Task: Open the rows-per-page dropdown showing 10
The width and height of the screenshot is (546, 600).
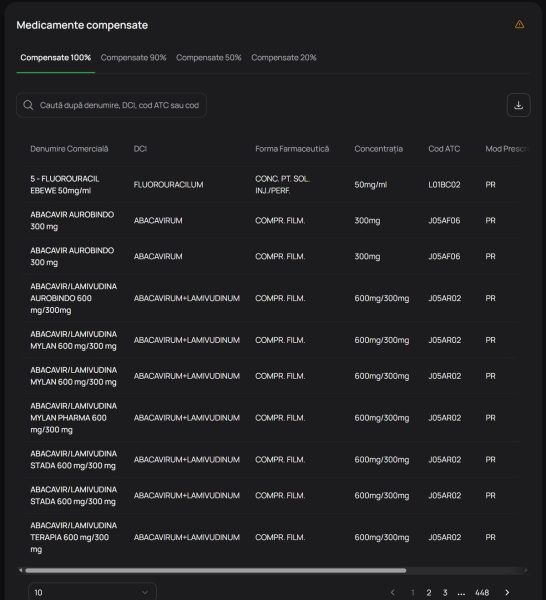Action: click(92, 592)
